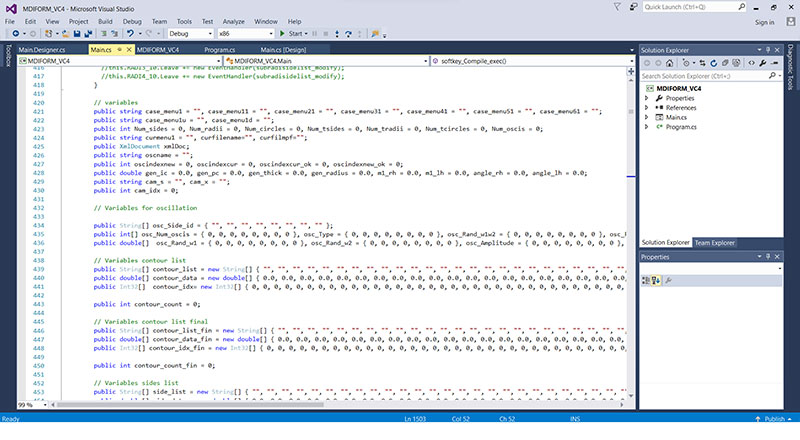Open Pending Changes Filter in Solution Explorer
The height and width of the screenshot is (440, 800).
click(x=686, y=63)
